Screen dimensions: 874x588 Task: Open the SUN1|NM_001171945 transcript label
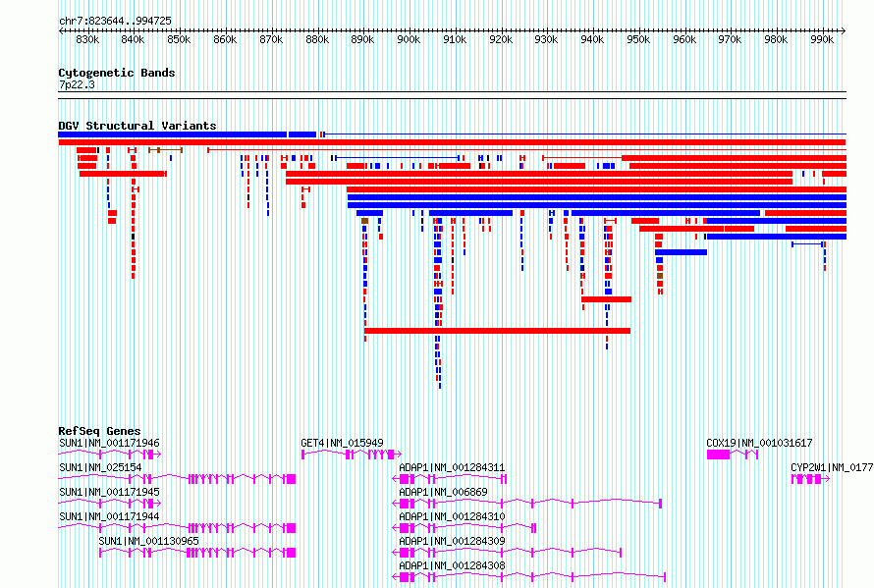pyautogui.click(x=109, y=492)
